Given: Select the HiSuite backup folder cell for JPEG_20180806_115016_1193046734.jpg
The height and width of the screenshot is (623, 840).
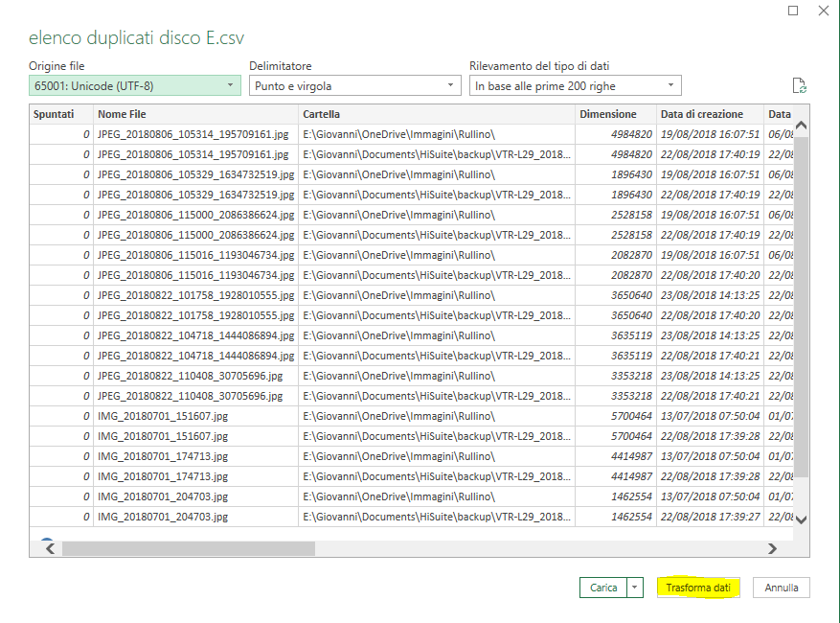Looking at the screenshot, I should click(437, 275).
